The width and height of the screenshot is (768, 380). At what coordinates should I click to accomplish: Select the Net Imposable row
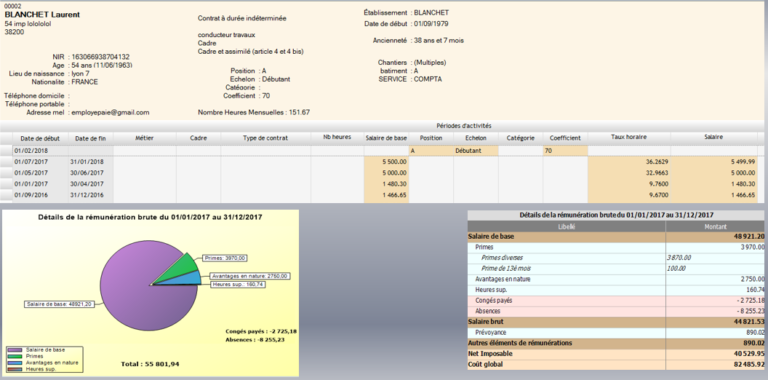coord(616,354)
